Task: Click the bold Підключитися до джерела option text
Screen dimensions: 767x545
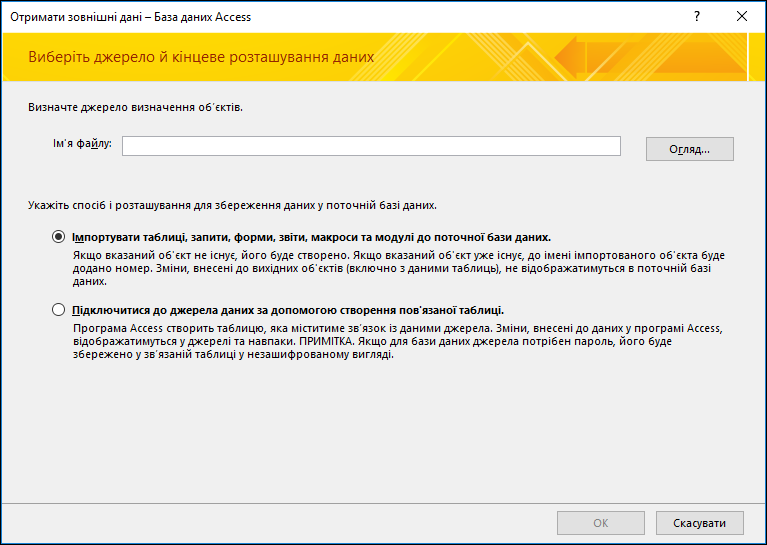Action: 288,310
